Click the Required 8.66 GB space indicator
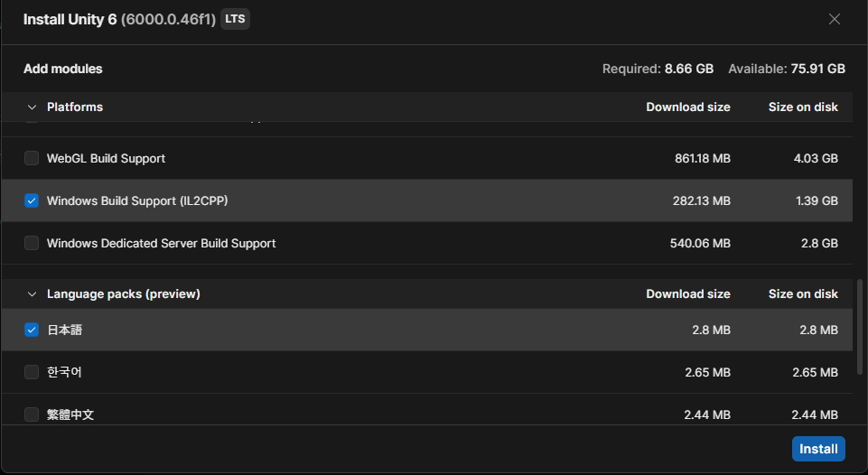Image resolution: width=868 pixels, height=475 pixels. [x=658, y=69]
